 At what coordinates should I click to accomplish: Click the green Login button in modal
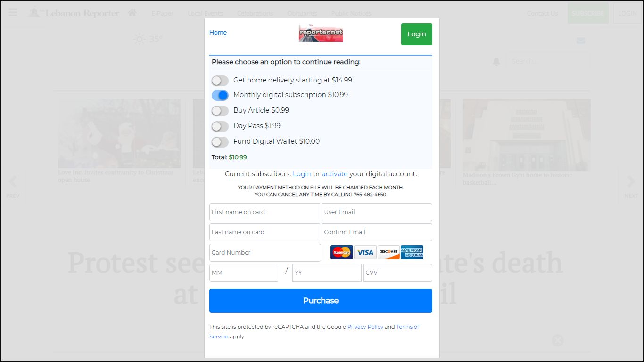coord(417,34)
